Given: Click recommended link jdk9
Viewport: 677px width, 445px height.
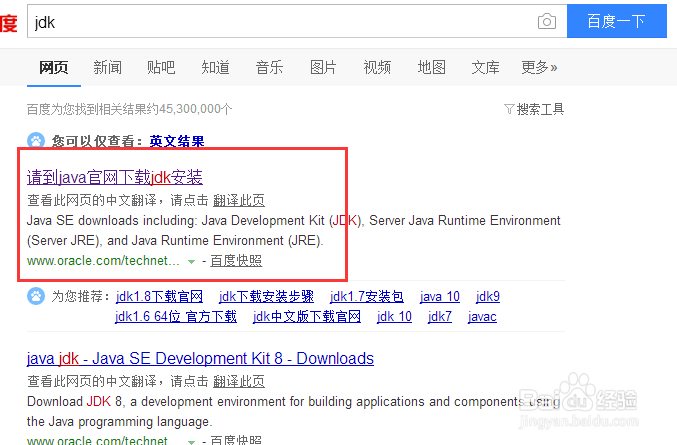Looking at the screenshot, I should 488,297.
